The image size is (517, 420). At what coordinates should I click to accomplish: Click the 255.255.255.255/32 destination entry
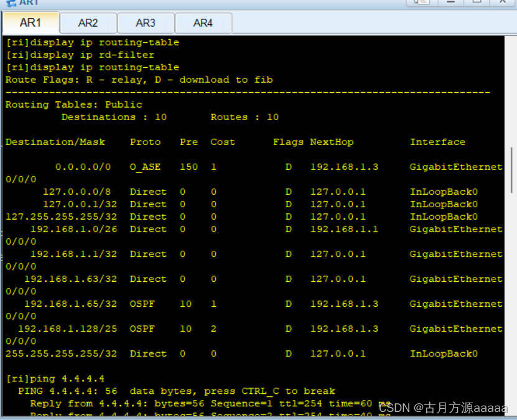[62, 354]
